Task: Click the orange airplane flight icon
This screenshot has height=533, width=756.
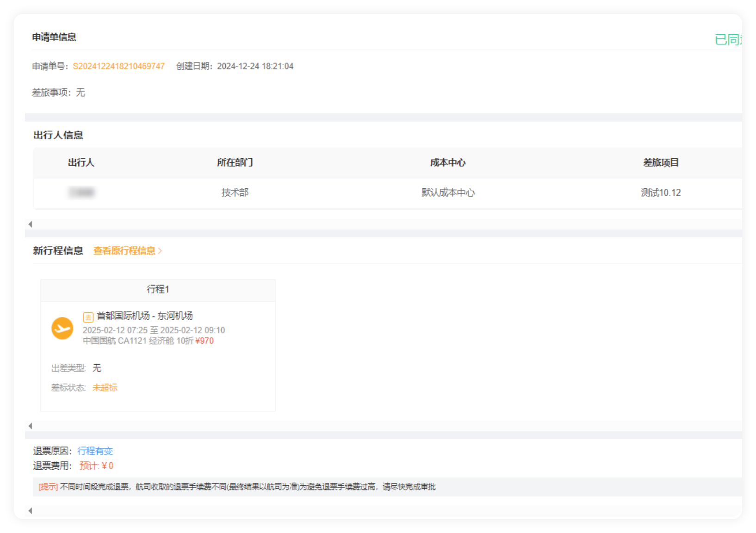Action: tap(62, 328)
